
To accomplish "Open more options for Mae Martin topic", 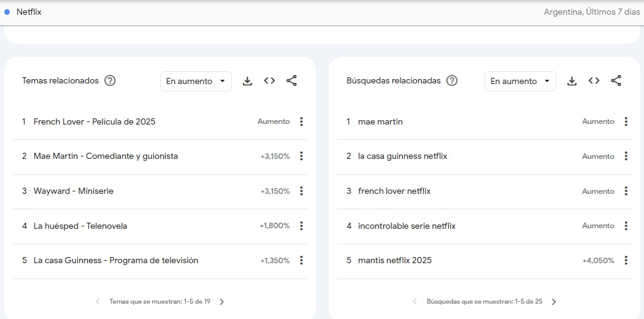I will coord(302,156).
